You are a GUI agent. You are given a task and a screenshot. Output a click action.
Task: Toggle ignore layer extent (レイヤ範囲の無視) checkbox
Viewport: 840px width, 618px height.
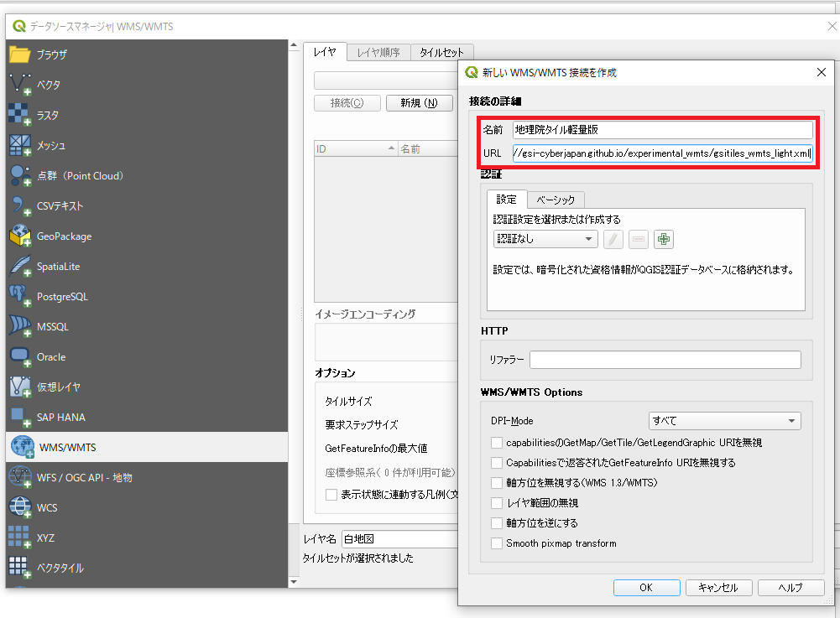click(x=497, y=503)
